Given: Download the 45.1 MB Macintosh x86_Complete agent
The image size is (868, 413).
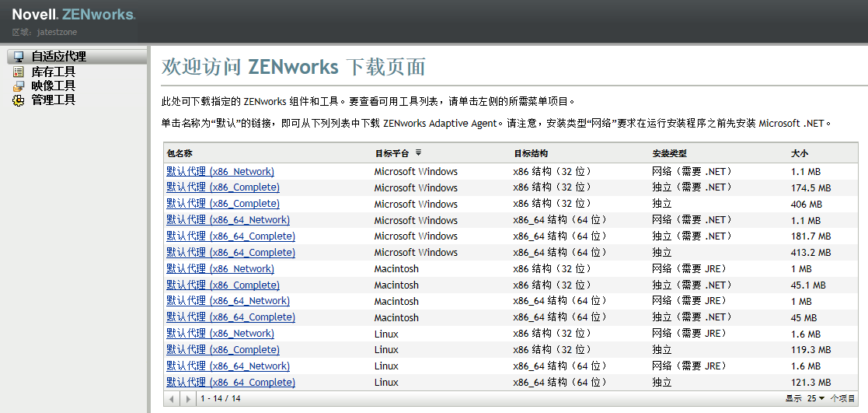Looking at the screenshot, I should [x=223, y=285].
